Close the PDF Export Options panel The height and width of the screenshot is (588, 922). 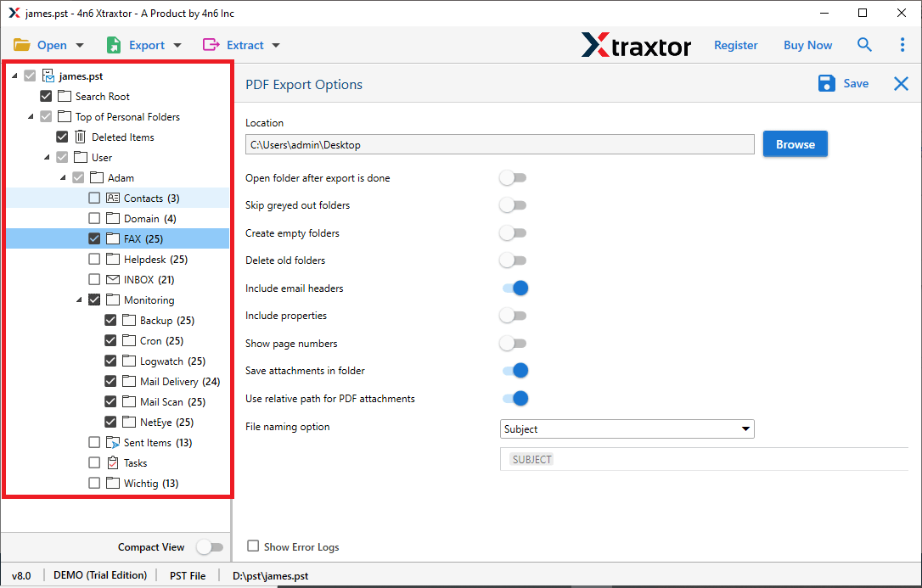901,83
